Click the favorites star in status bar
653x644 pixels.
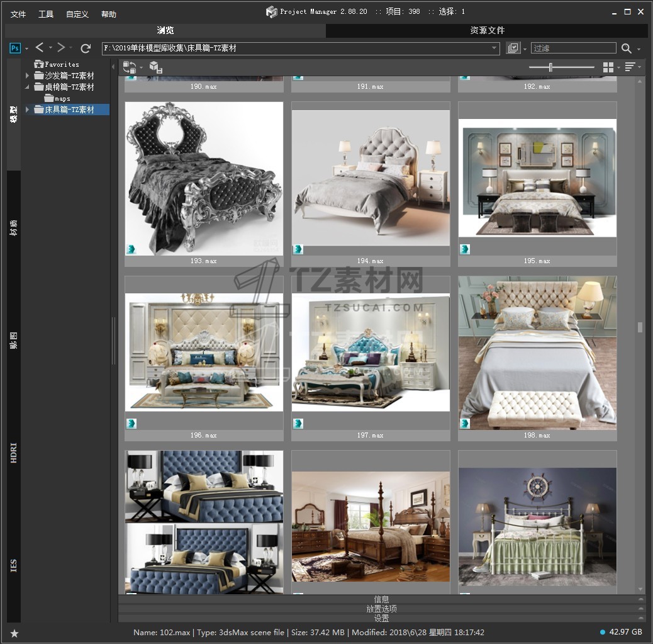pos(14,633)
